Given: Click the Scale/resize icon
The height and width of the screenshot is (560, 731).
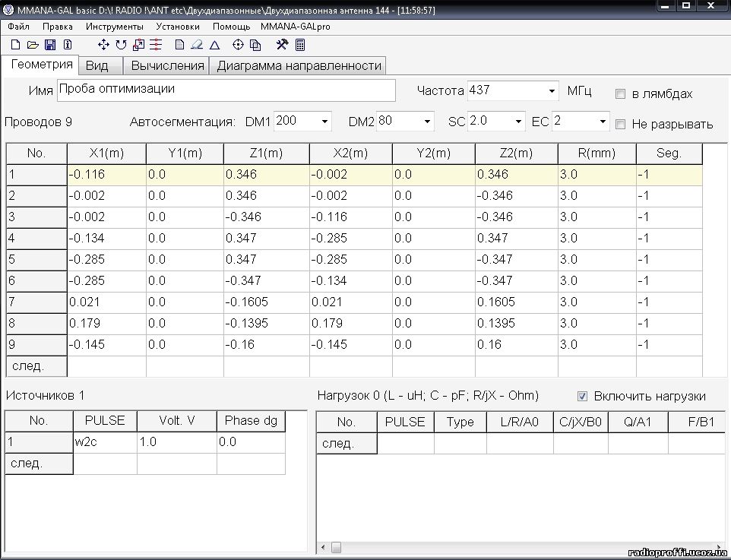Looking at the screenshot, I should (138, 45).
